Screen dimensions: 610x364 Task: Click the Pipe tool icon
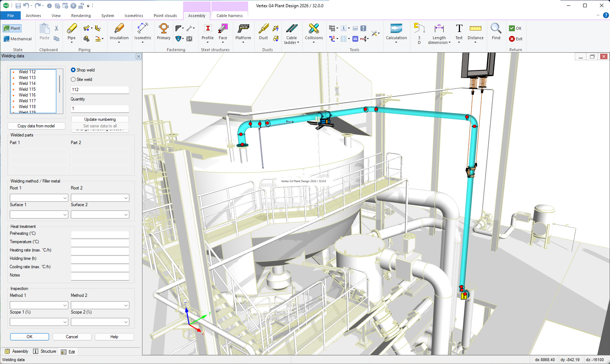72,29
